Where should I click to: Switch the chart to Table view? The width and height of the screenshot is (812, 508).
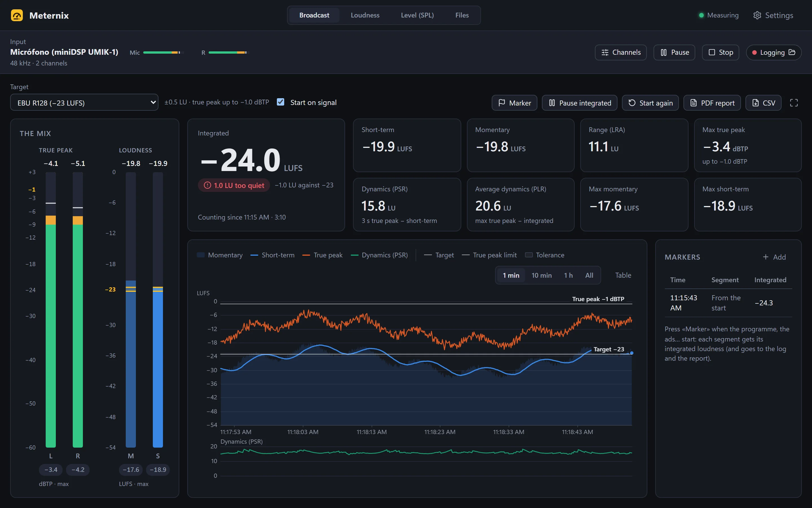(623, 275)
